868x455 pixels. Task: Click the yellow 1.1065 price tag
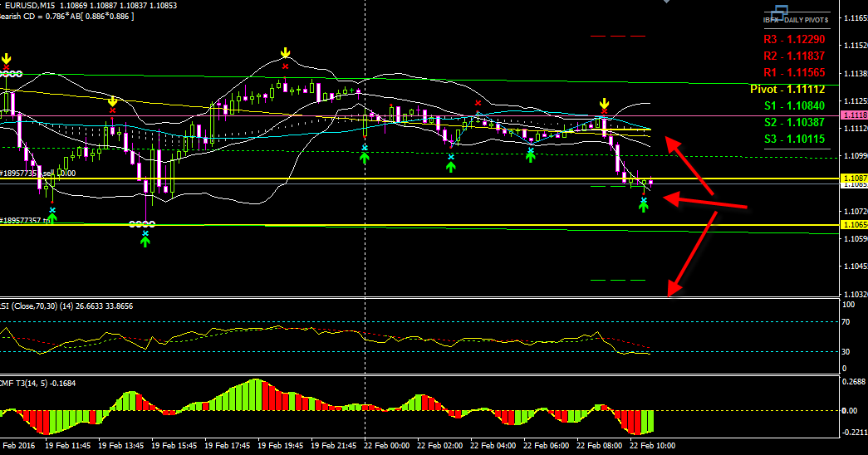click(854, 225)
